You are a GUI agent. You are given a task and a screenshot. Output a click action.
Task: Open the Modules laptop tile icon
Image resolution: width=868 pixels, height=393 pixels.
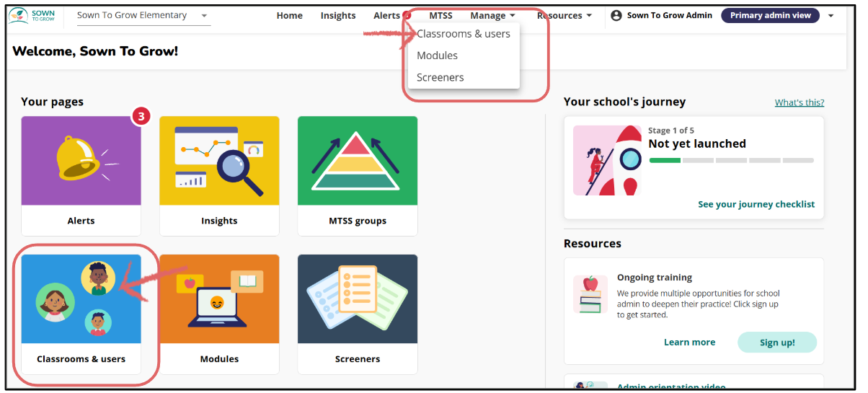(219, 299)
